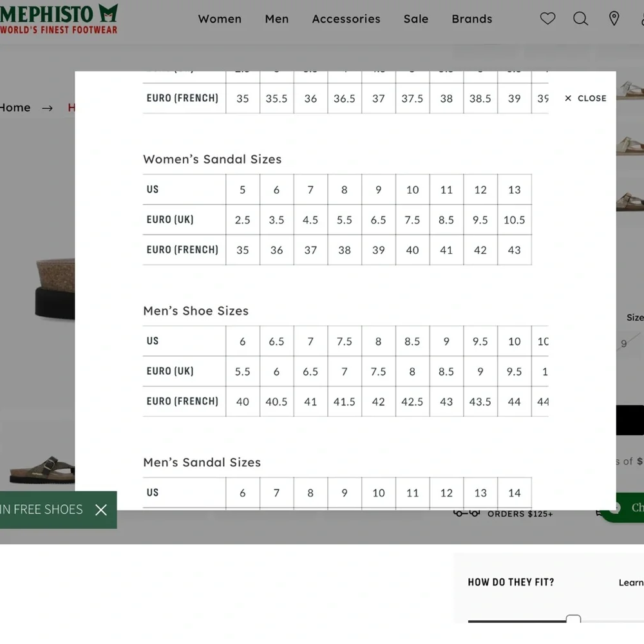Open the Women menu

click(220, 19)
